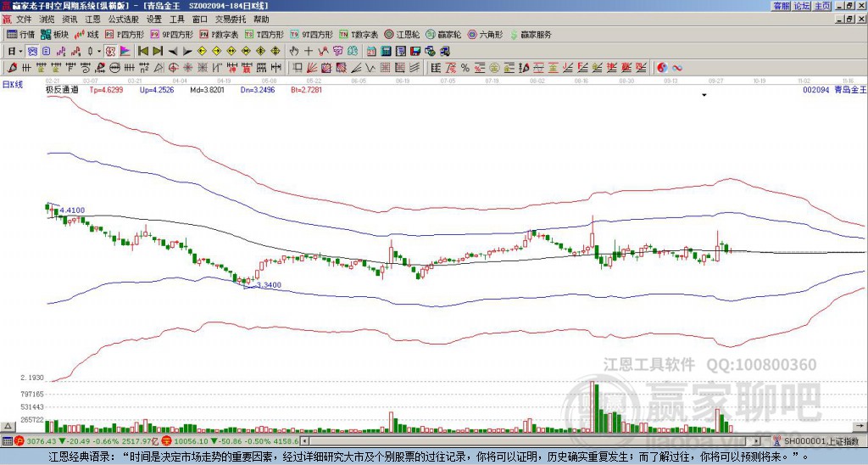Open the 六角形 hexagon tool

coord(486,34)
